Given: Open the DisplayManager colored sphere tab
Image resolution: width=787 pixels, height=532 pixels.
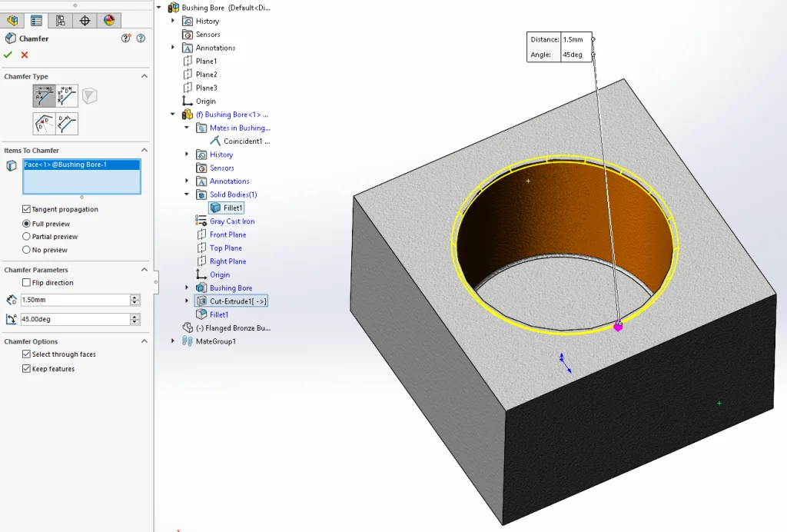Looking at the screenshot, I should [x=109, y=21].
